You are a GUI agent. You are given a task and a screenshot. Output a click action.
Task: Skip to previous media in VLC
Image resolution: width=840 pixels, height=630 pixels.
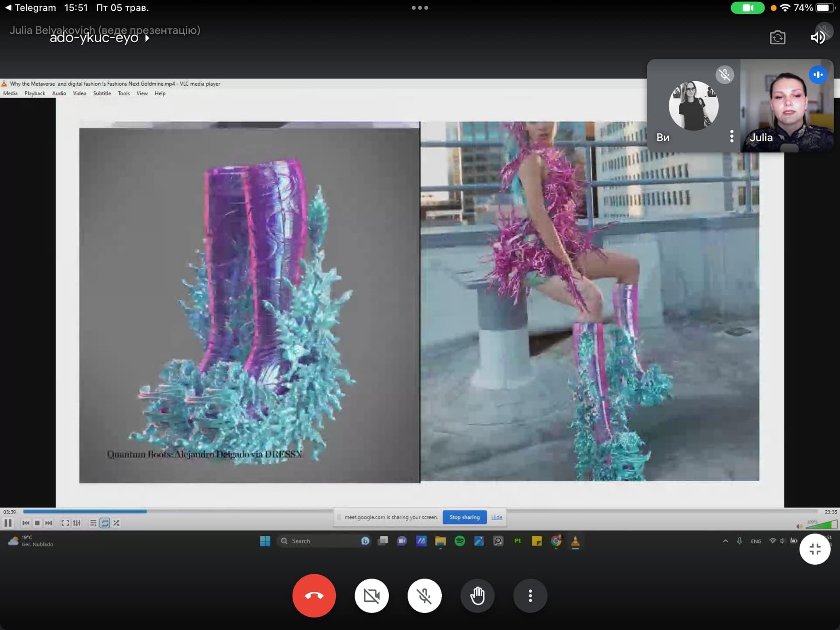(x=25, y=523)
